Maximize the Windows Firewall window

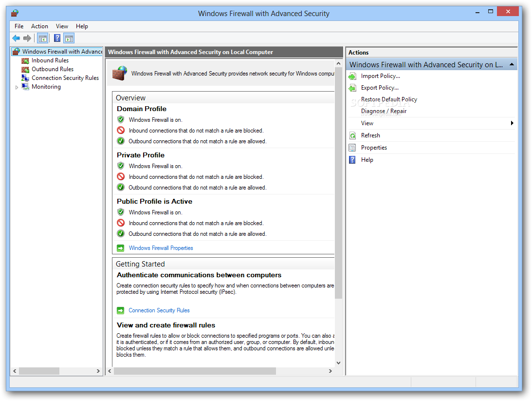point(490,12)
